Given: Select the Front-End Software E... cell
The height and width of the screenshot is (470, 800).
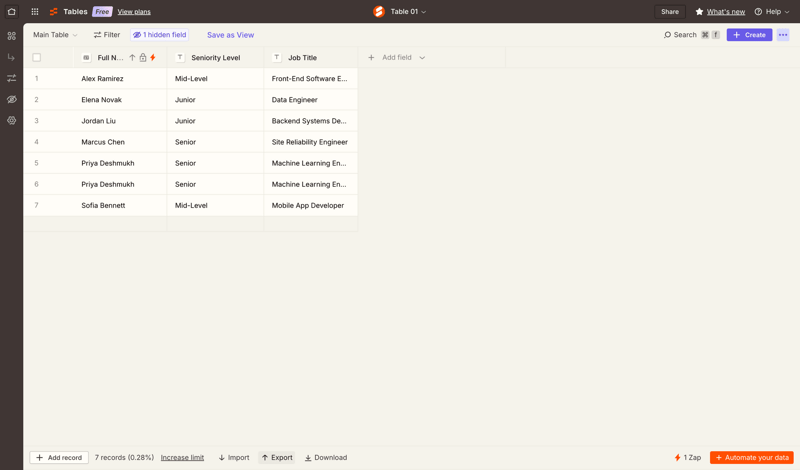Looking at the screenshot, I should [x=311, y=79].
